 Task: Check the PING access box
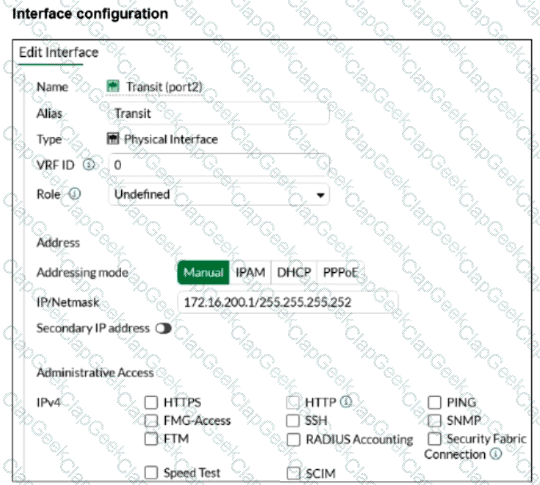pos(434,402)
